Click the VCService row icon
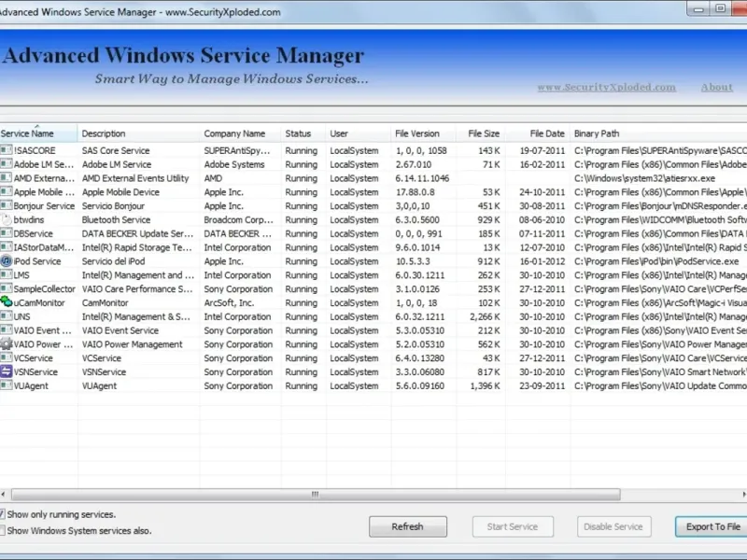 tap(7, 357)
